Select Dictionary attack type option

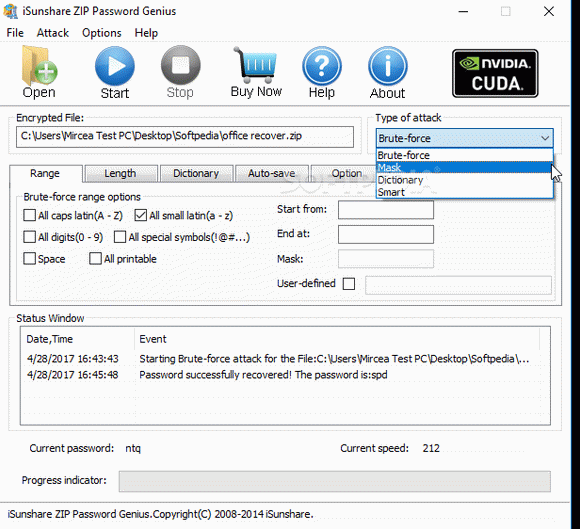(465, 180)
